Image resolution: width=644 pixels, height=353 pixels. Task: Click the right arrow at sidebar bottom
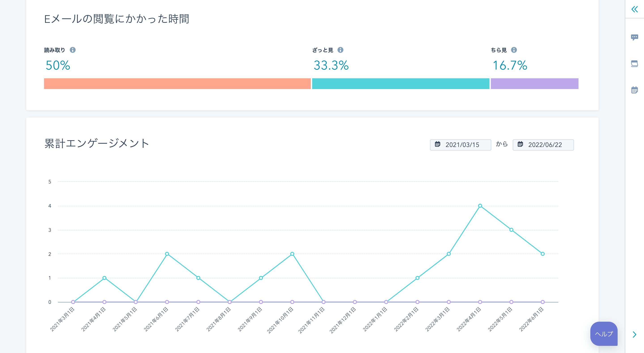[x=635, y=334]
